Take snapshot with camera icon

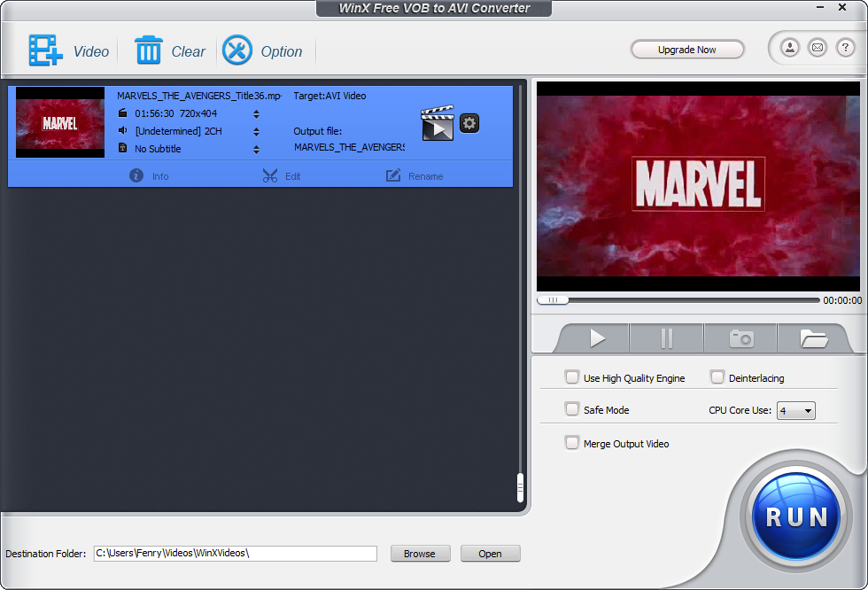pyautogui.click(x=740, y=338)
